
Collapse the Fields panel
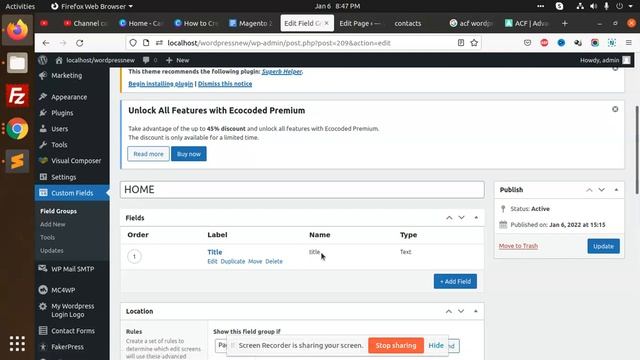476,218
